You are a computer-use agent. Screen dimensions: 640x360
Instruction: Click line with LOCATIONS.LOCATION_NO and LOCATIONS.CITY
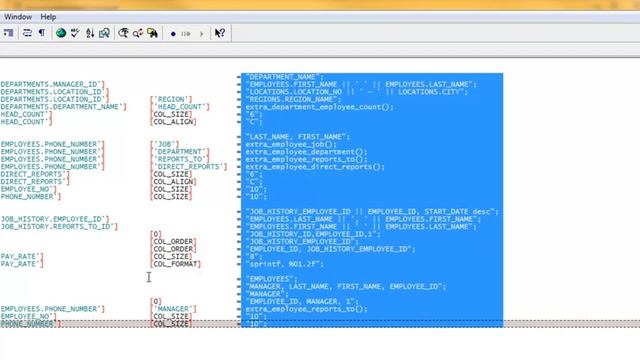click(x=357, y=92)
